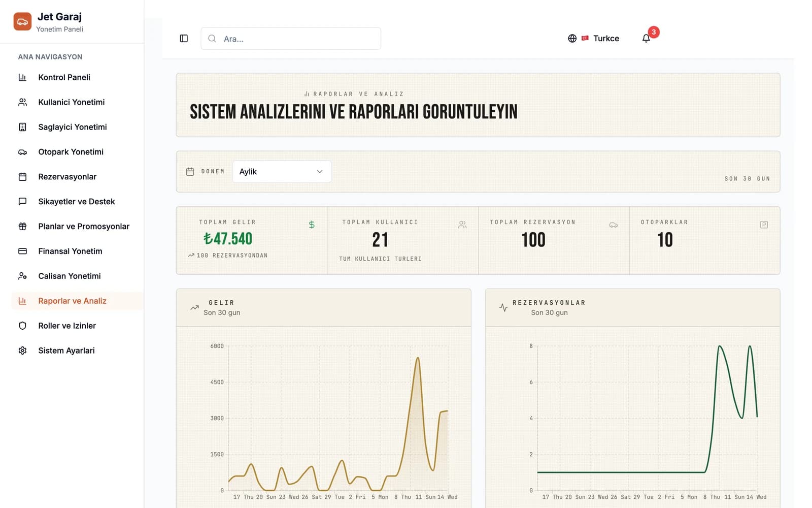The image size is (812, 508).
Task: Click the Ara search input field
Action: (x=291, y=39)
